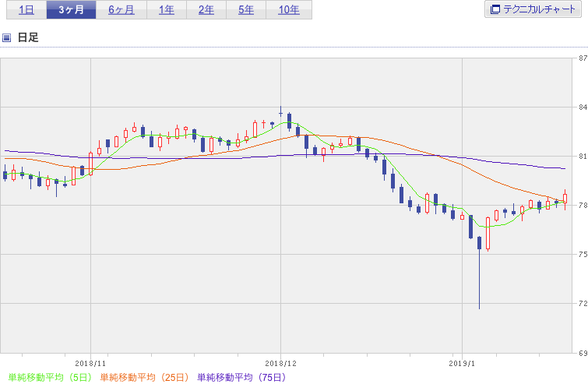Click the last red candlestick on the chart

tap(565, 199)
